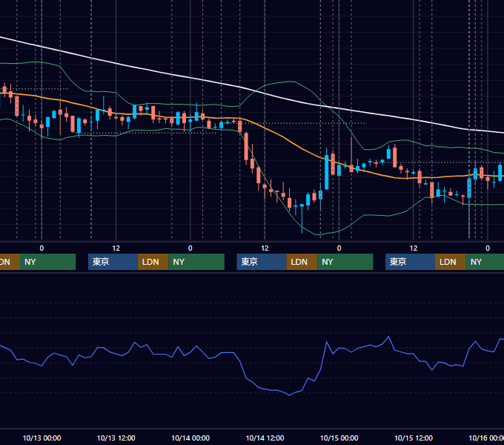Select the NY session block spanning 10/13 00:00
Screen dimensions: 504x445
click(47, 262)
